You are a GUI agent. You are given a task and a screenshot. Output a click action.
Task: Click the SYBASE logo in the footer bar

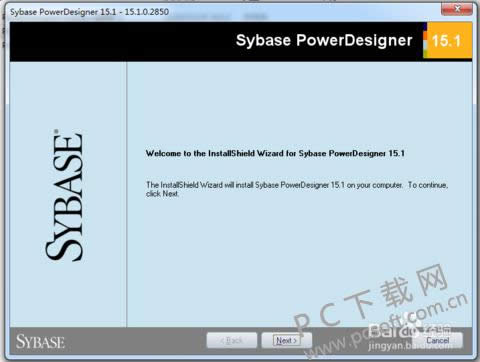coord(40,342)
